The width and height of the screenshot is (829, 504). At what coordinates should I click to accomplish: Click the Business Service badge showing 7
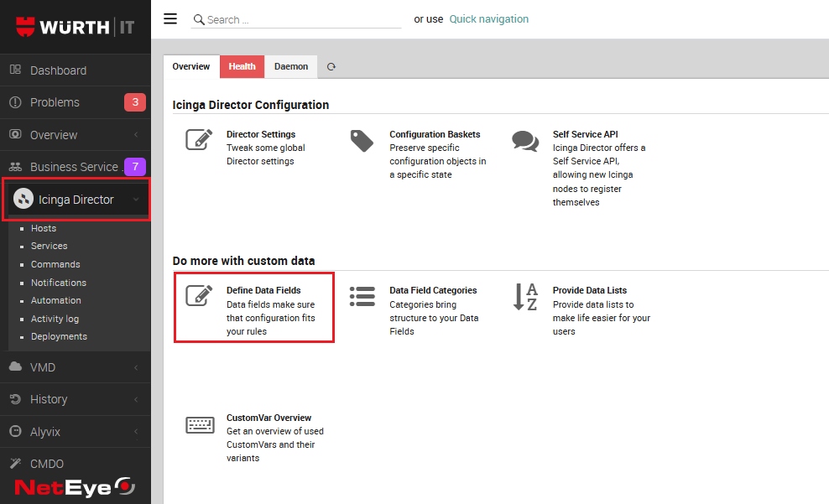tap(135, 166)
